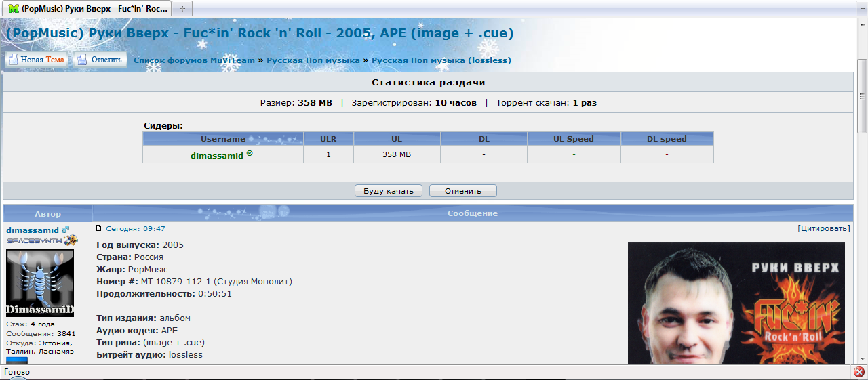The width and height of the screenshot is (868, 380).
Task: Click the Готово status bar text
Action: (17, 372)
